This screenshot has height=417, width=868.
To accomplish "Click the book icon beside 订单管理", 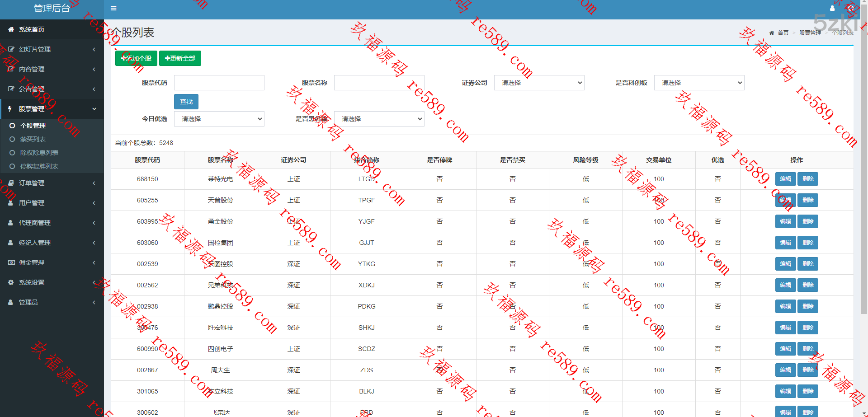I will pyautogui.click(x=11, y=183).
